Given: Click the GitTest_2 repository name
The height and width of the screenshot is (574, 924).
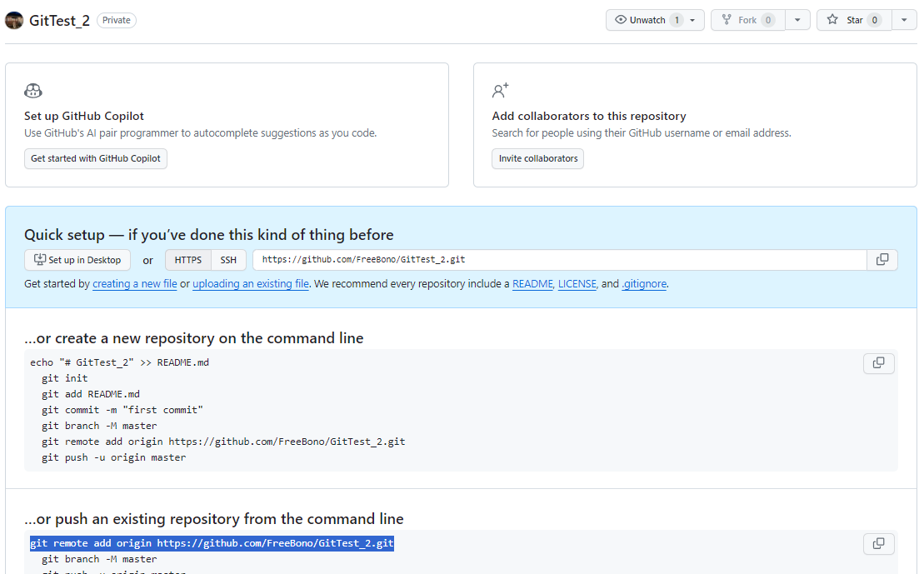Looking at the screenshot, I should (x=59, y=21).
